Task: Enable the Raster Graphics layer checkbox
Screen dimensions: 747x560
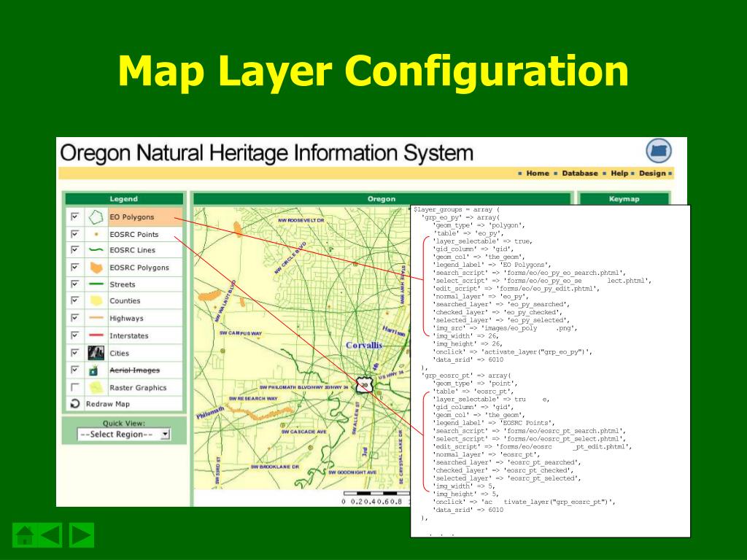Action: [x=75, y=386]
